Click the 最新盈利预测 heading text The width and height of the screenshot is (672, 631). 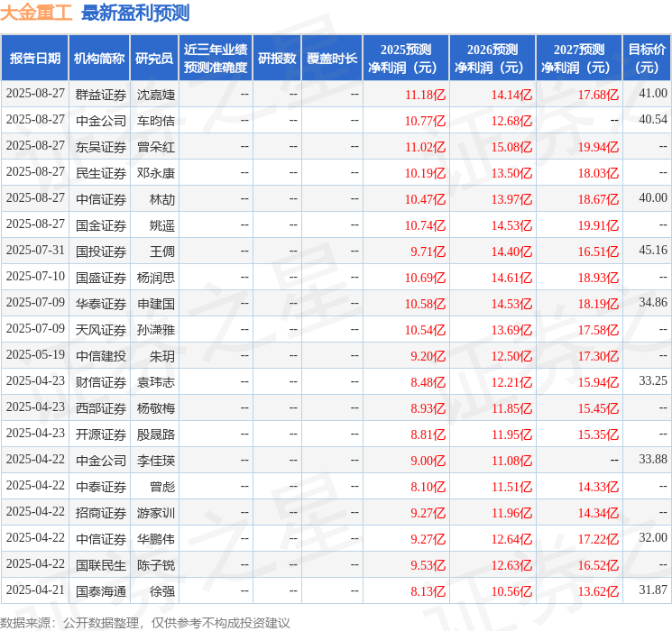135,13
